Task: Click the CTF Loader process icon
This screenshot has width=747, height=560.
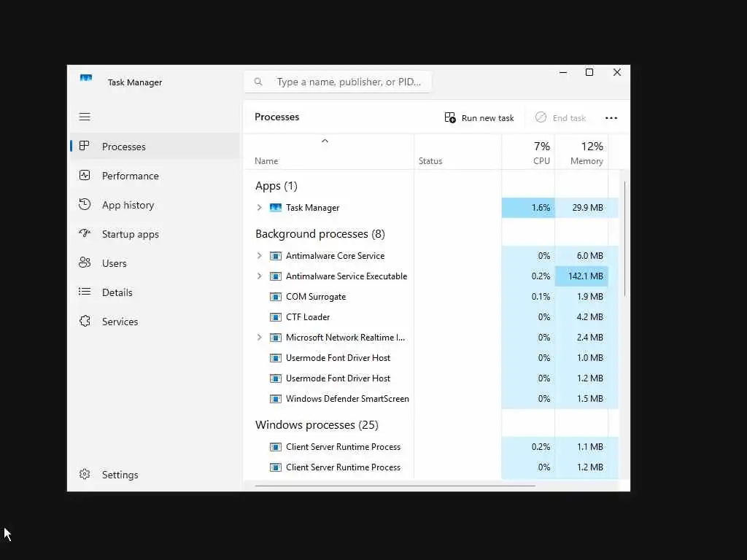Action: point(276,317)
